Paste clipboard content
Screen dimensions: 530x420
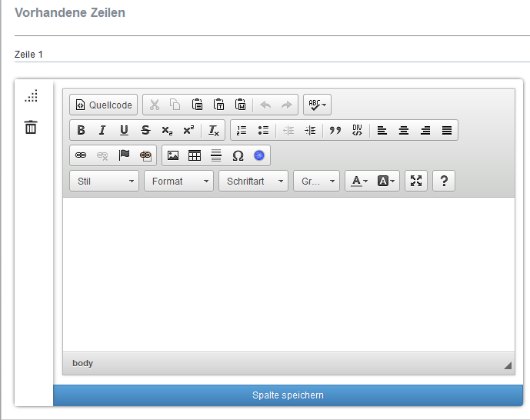pos(197,105)
